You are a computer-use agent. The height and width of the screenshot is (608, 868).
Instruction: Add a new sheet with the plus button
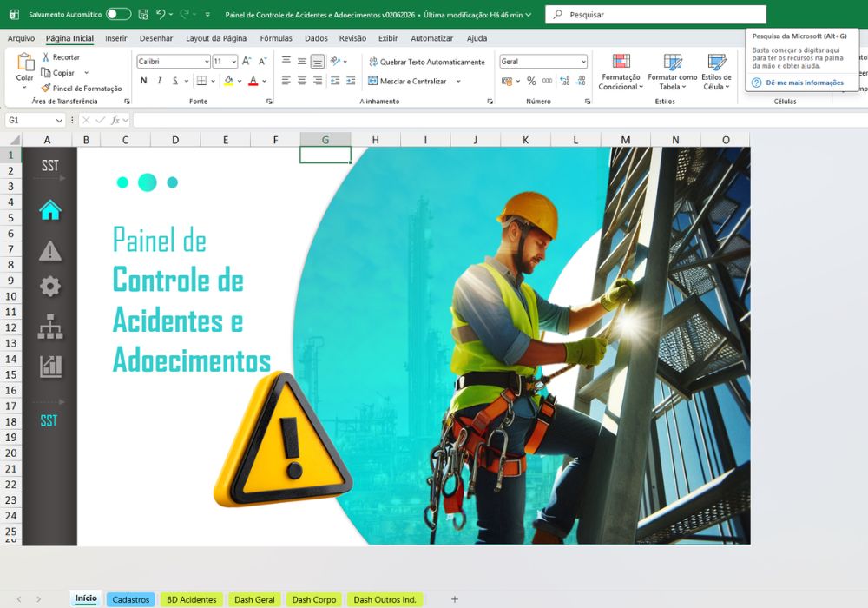coord(455,599)
